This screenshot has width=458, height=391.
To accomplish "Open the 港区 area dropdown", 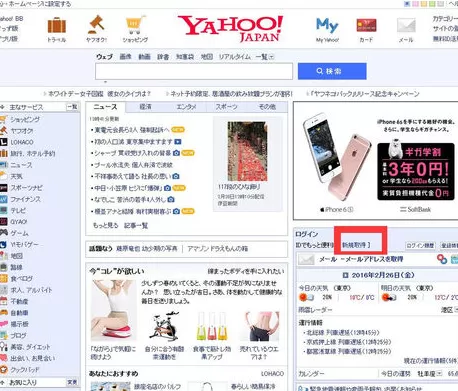I will pyautogui.click(x=449, y=310).
